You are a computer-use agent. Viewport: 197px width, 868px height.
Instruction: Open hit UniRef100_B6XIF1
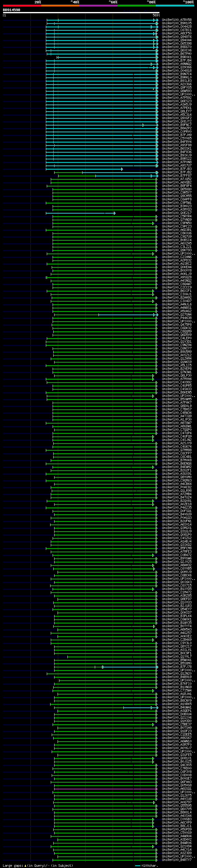click(177, 291)
